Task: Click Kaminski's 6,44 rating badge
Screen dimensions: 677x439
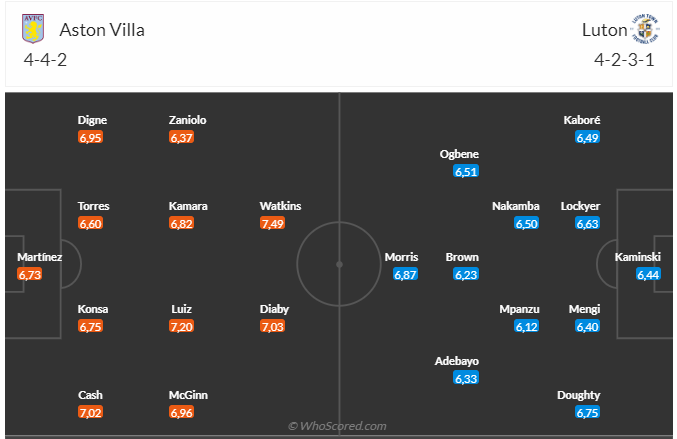Action: [648, 274]
